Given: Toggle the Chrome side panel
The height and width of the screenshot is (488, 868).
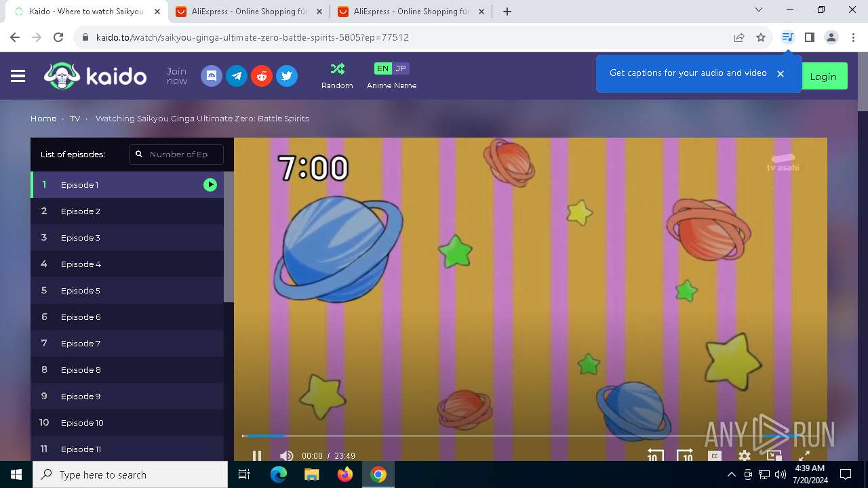Looking at the screenshot, I should tap(809, 37).
